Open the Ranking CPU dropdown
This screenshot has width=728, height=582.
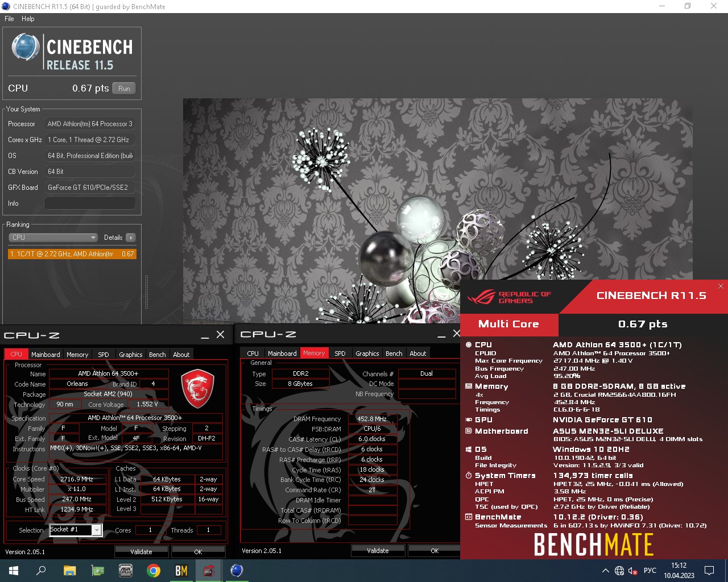point(53,238)
